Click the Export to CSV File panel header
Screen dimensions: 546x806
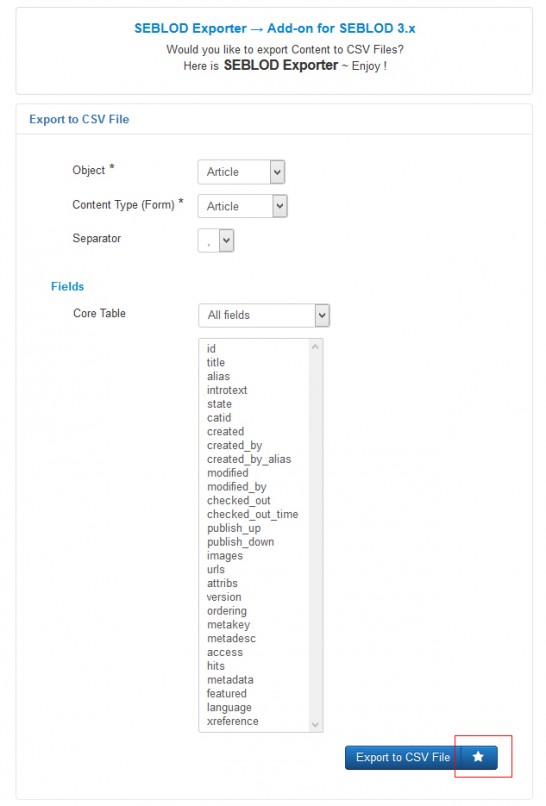[x=274, y=119]
